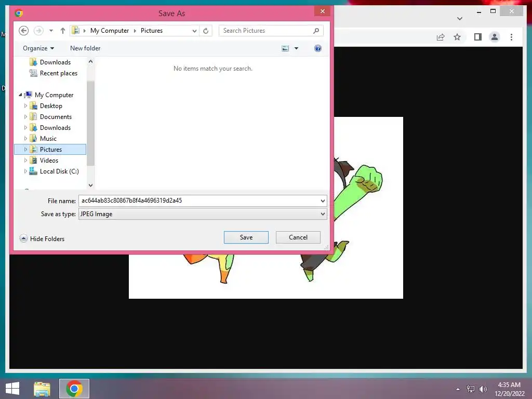Expand the Desktop tree node
This screenshot has height=399, width=532.
pos(25,106)
